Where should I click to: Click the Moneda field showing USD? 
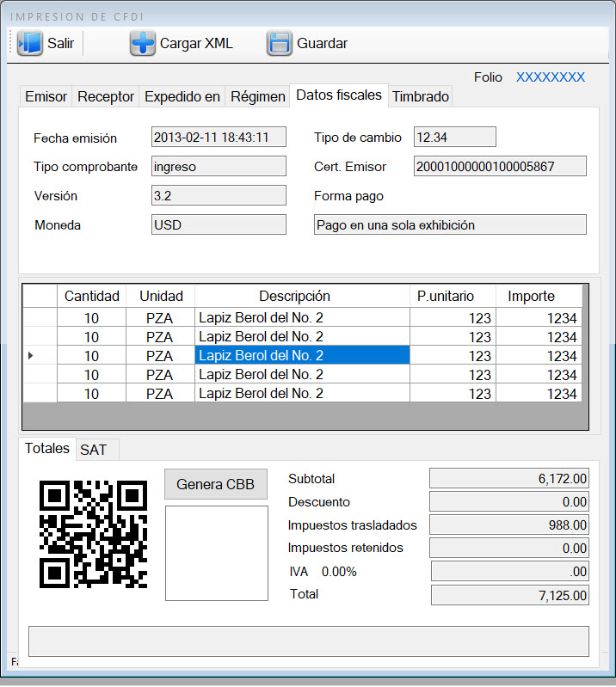click(x=219, y=224)
